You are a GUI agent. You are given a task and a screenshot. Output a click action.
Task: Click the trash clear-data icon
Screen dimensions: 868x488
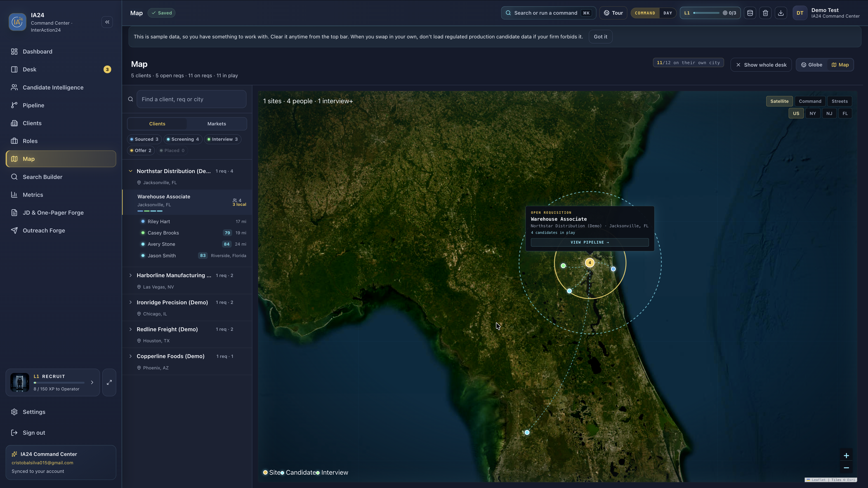pos(766,13)
